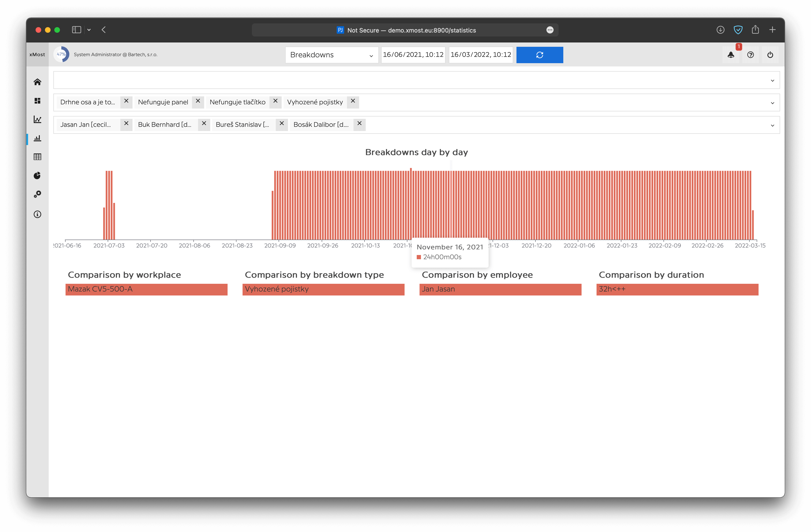
Task: Open the home icon in sidebar
Action: click(x=37, y=82)
